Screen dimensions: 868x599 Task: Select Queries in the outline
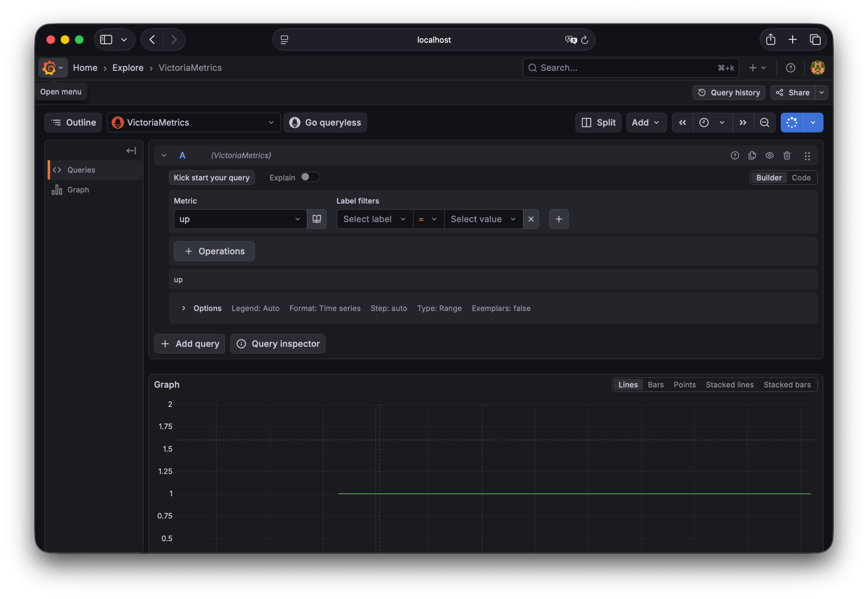95,170
